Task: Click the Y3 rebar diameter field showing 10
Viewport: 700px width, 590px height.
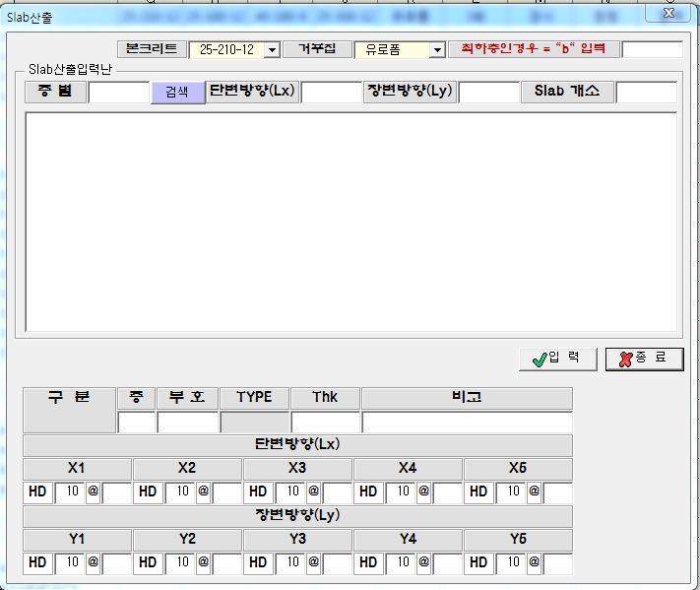Action: [290, 562]
